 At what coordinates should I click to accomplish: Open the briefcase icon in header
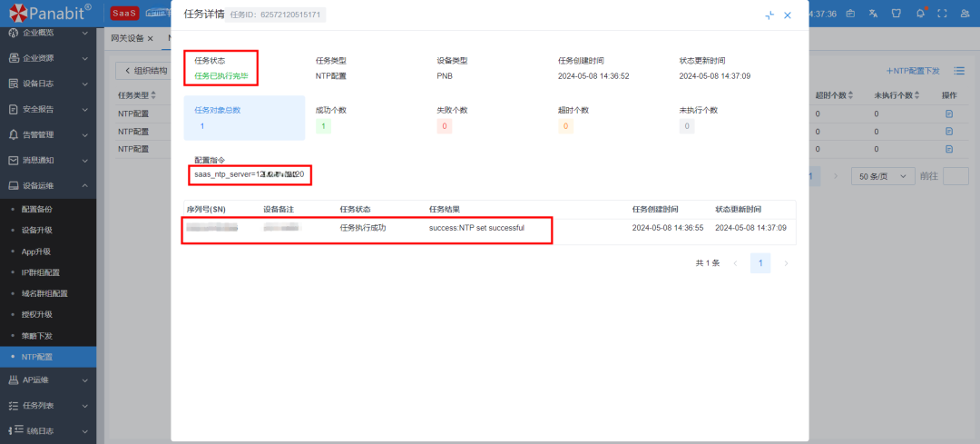[850, 13]
